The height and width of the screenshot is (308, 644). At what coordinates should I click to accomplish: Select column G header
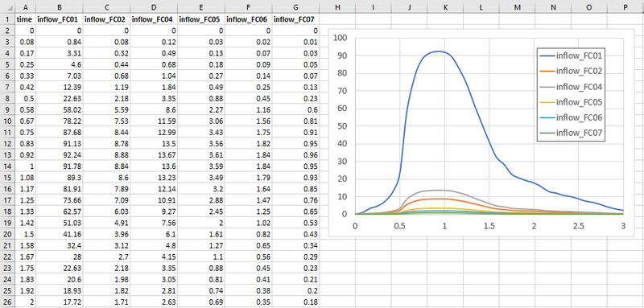pyautogui.click(x=296, y=7)
